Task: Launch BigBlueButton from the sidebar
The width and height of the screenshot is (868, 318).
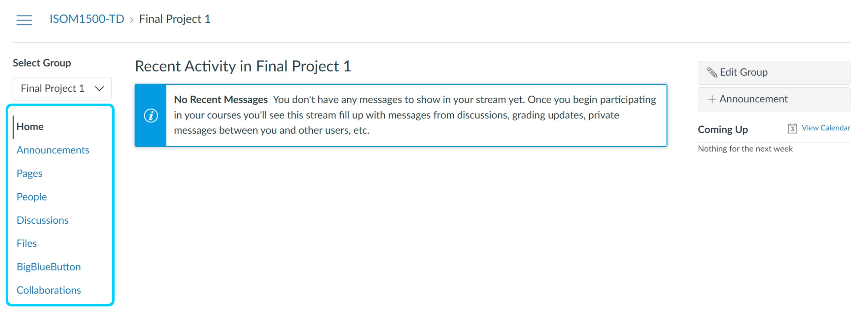Action: 49,267
